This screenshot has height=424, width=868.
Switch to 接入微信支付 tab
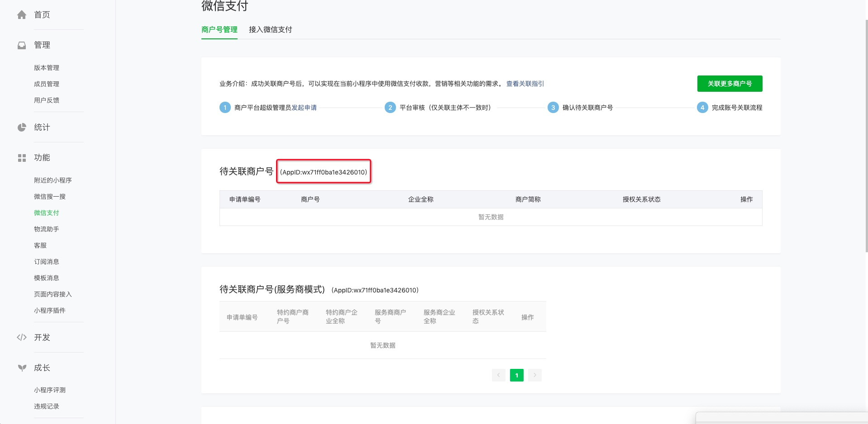pyautogui.click(x=271, y=29)
